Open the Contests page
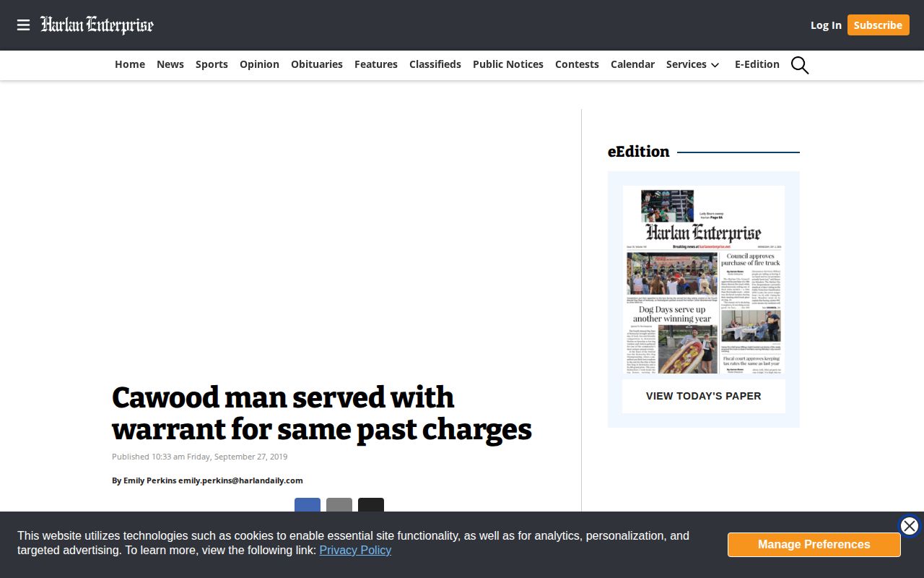 point(577,64)
